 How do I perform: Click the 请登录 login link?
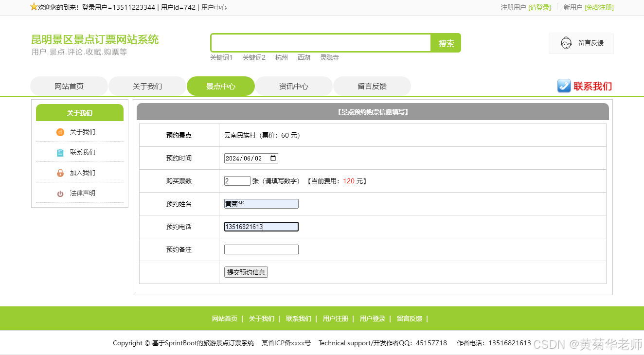(x=540, y=7)
